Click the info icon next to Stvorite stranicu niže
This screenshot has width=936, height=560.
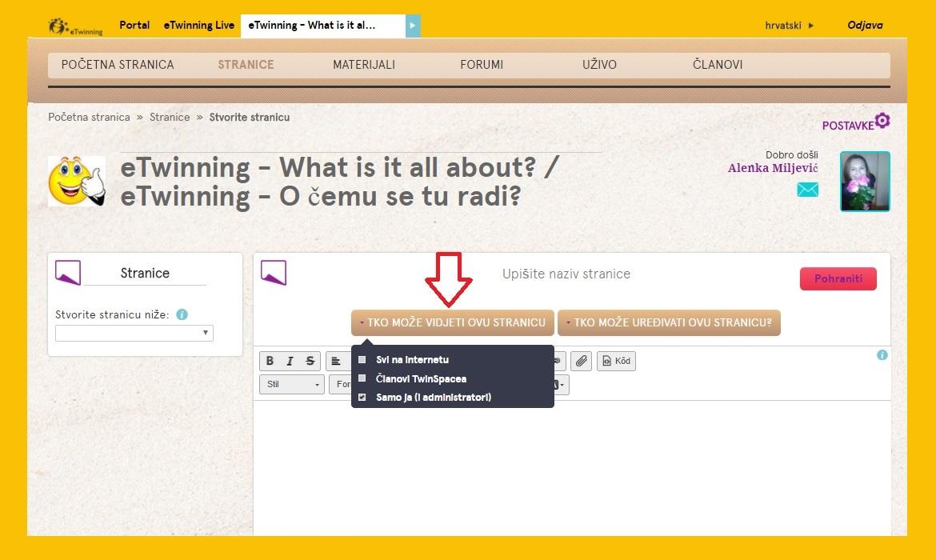point(182,314)
